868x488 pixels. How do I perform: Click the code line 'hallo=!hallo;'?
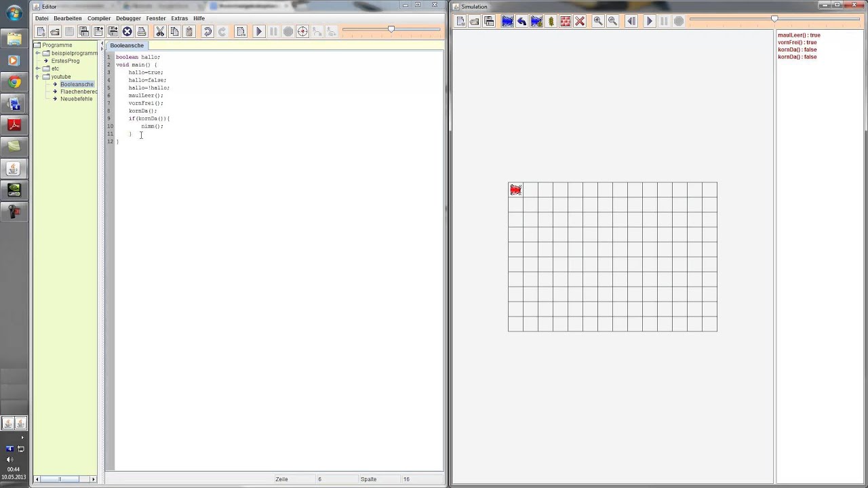click(x=149, y=87)
